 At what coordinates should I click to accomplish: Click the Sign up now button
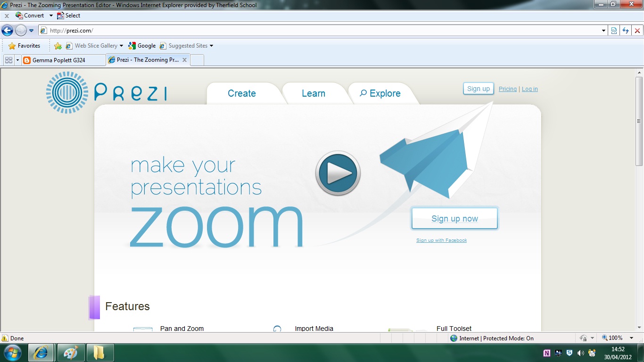454,219
